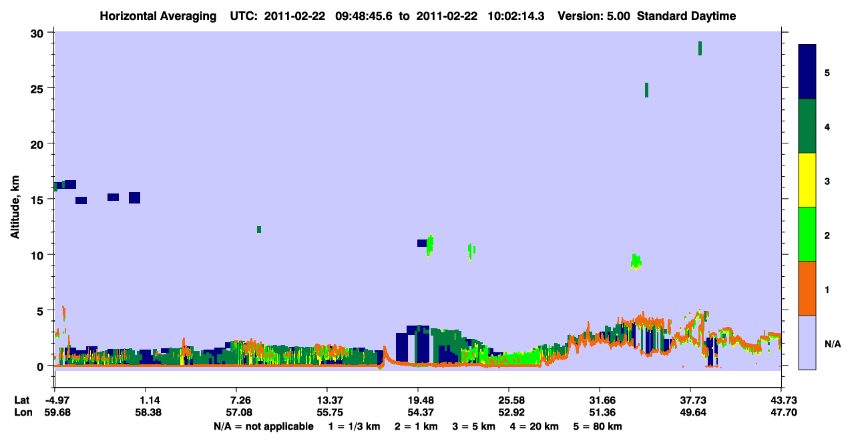Click the yellow level 3 legend swatch
The width and height of the screenshot is (868, 445).
coord(807,180)
